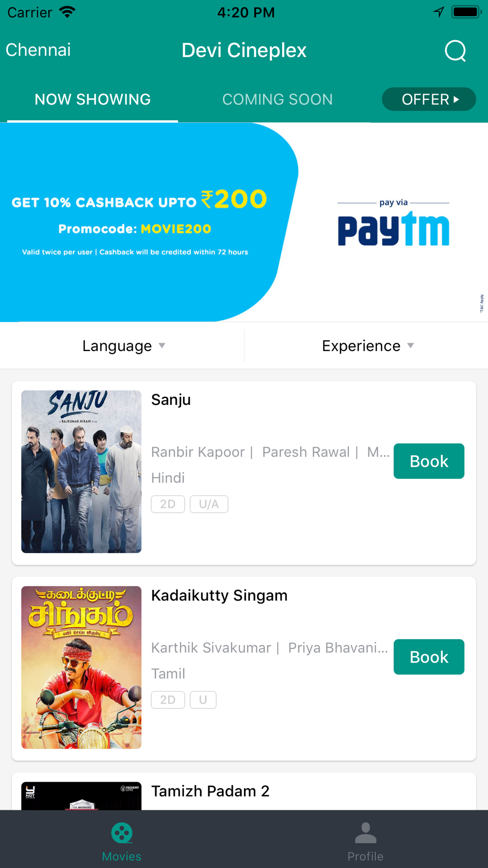Viewport: 488px width, 868px height.
Task: Tap the 10% cashback promo banner
Action: 244,222
